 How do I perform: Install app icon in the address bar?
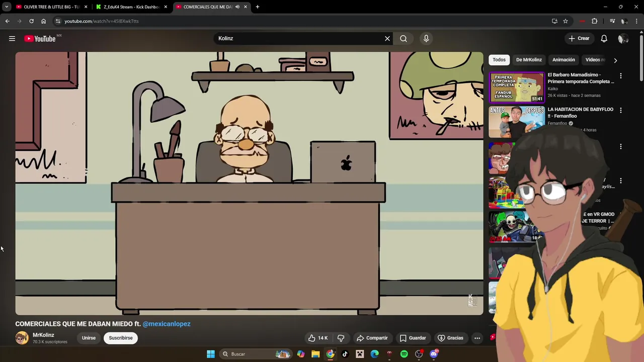tap(554, 21)
